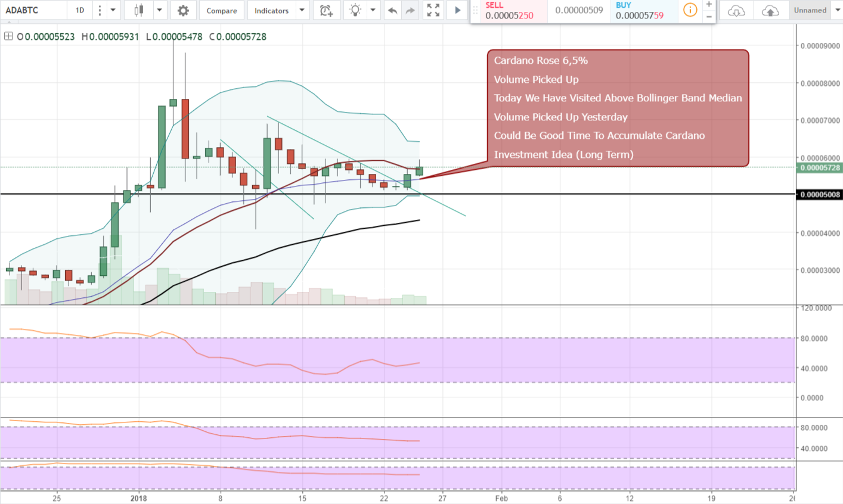Select the 1D interval button
The width and height of the screenshot is (843, 504).
(x=80, y=10)
